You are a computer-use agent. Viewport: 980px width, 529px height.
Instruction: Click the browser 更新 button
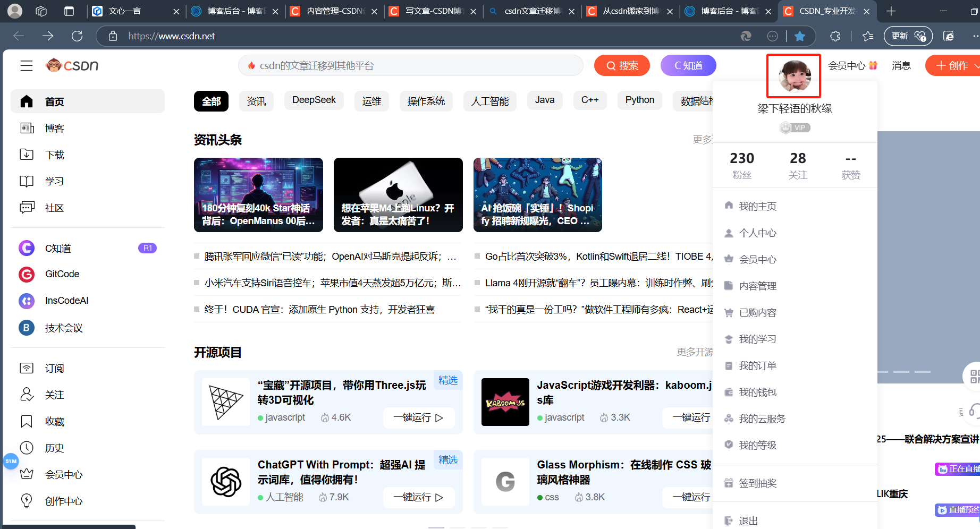coord(908,36)
